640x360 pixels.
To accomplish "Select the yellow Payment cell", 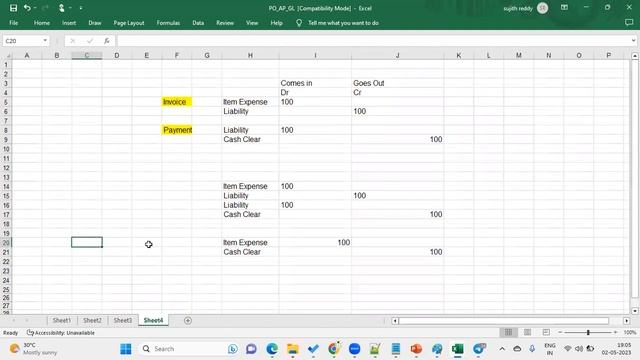I will pos(176,130).
